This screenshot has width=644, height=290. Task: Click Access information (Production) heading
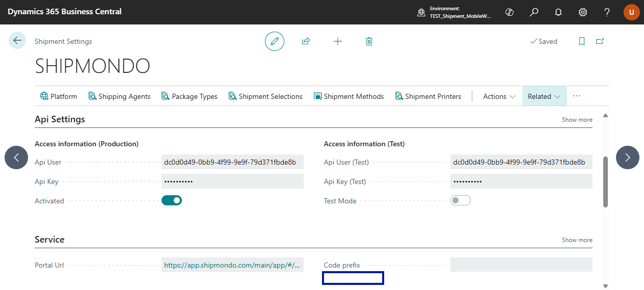(x=87, y=144)
